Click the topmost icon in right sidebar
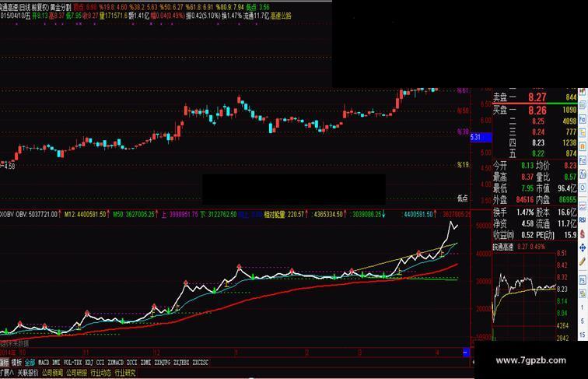Image resolution: width=588 pixels, height=379 pixels. [583, 93]
